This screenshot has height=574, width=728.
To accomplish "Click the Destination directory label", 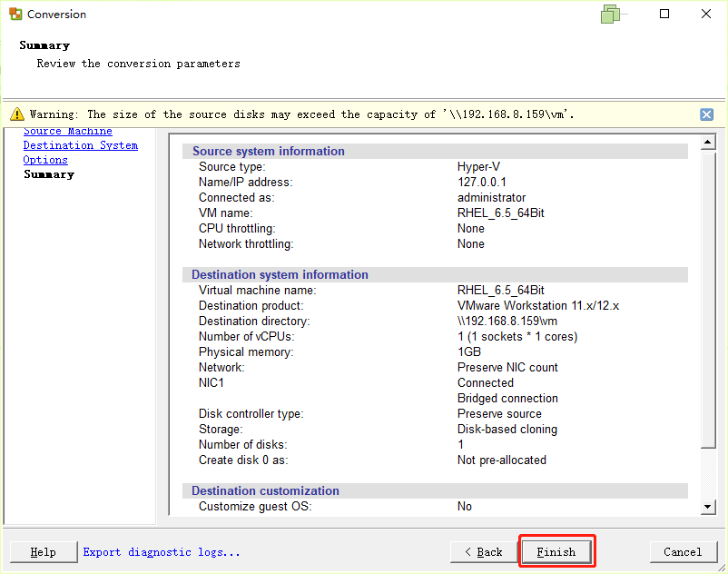I will [x=254, y=321].
